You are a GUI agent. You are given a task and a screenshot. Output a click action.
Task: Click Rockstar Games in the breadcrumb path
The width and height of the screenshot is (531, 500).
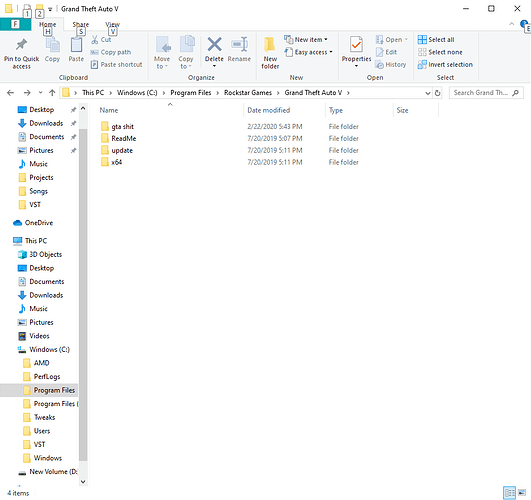coord(248,93)
